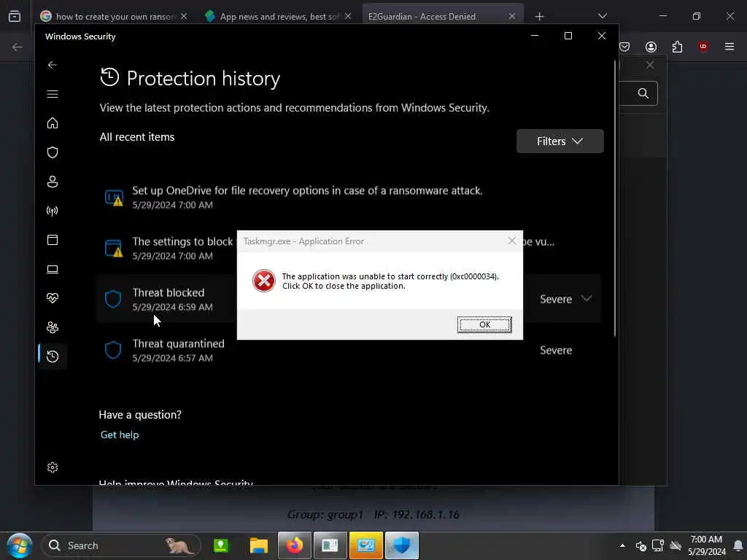Close the 'how to create' Google tab
Viewport: 747px width, 560px height.
pos(184,16)
